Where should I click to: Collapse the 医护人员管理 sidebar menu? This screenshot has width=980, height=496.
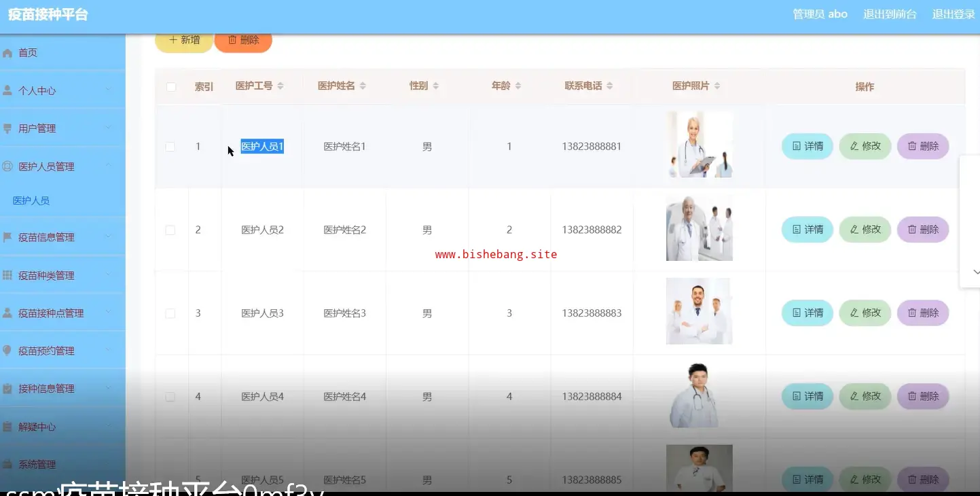tap(62, 166)
